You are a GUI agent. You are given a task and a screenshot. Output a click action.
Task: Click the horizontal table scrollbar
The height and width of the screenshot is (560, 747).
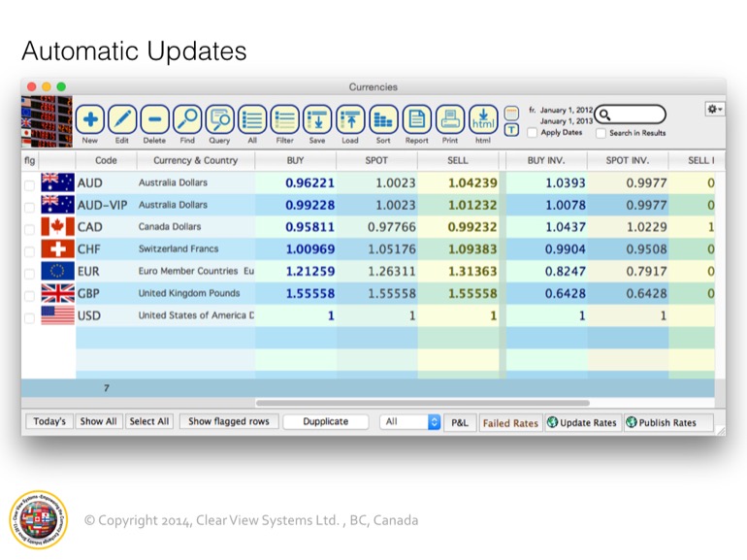click(x=423, y=403)
